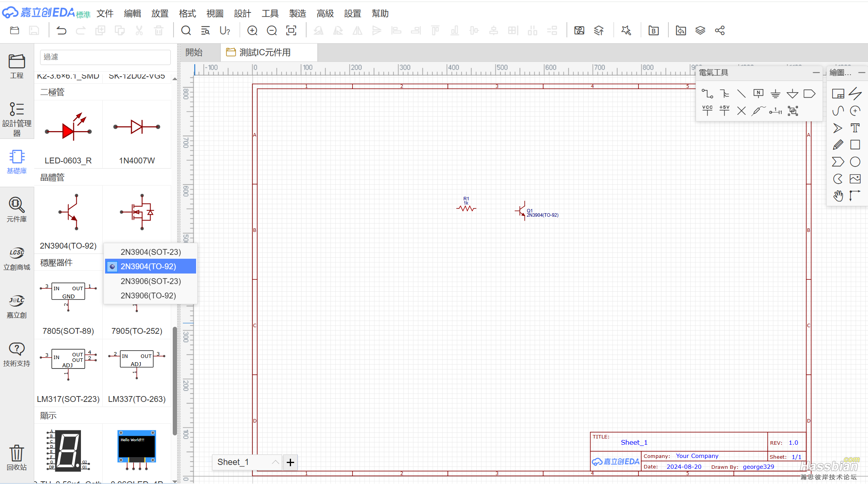Select the 7805(SOT-89) regulator thumbnail
The height and width of the screenshot is (484, 868).
pos(68,305)
